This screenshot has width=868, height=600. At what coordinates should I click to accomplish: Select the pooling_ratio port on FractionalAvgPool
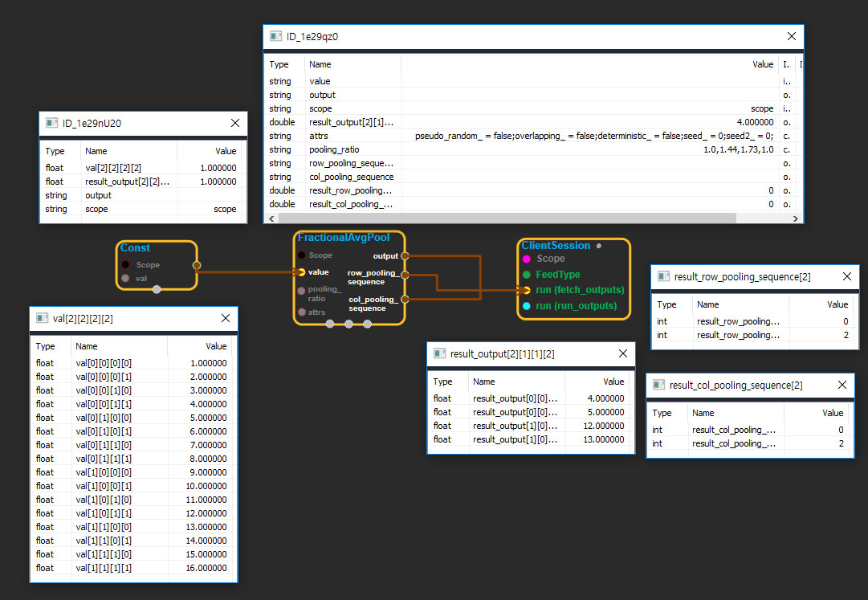[302, 290]
